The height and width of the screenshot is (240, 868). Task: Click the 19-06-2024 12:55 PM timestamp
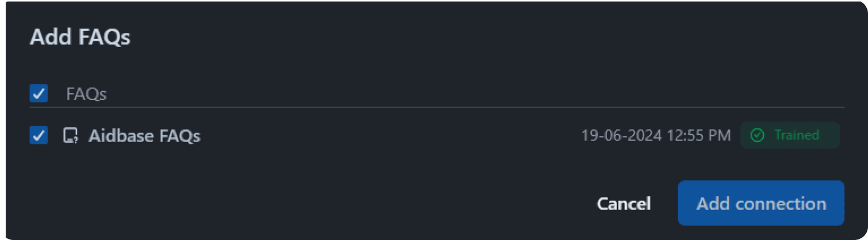(656, 135)
